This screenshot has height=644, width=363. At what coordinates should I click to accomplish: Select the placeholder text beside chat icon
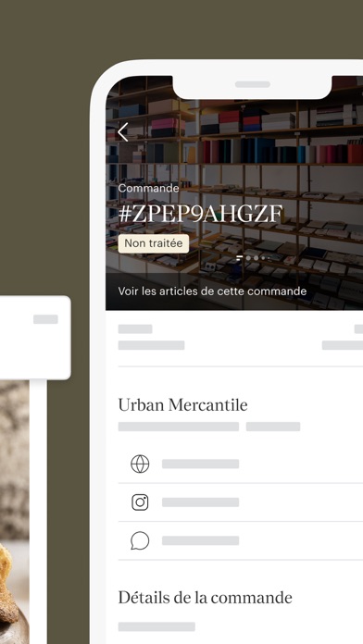point(201,540)
